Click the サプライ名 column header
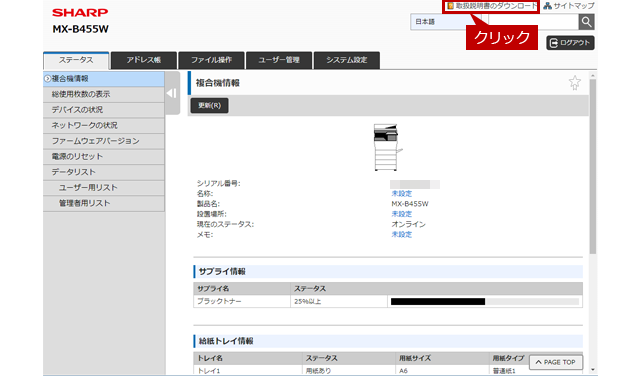The width and height of the screenshot is (640, 376). (x=242, y=289)
